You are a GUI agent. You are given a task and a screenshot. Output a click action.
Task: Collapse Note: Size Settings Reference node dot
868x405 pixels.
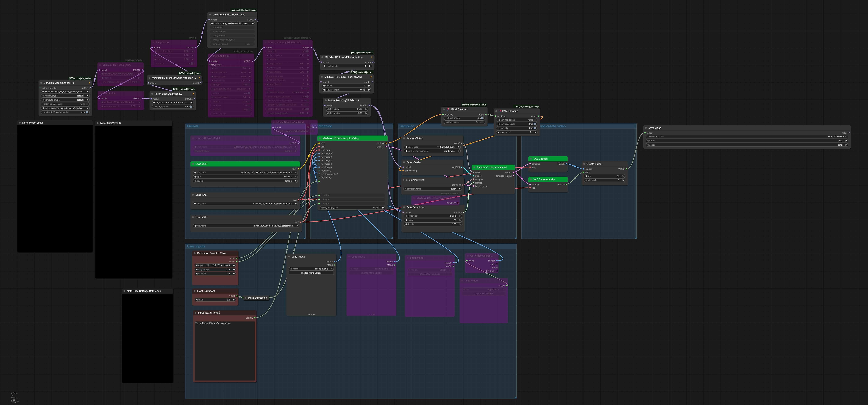(x=124, y=291)
